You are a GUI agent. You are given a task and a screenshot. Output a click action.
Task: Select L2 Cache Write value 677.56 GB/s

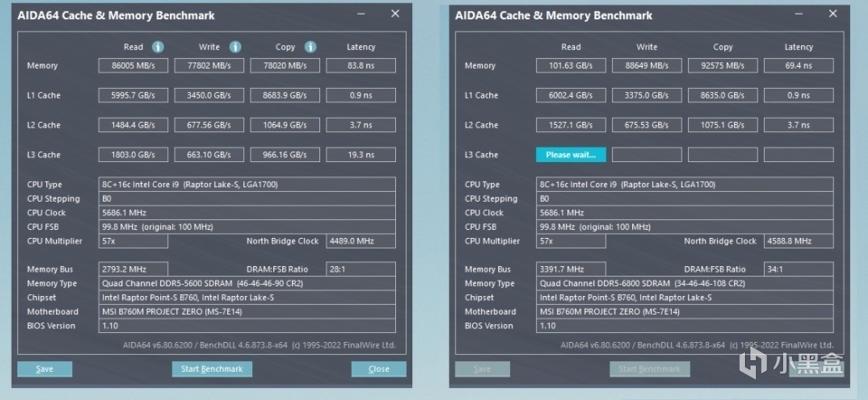(x=209, y=125)
